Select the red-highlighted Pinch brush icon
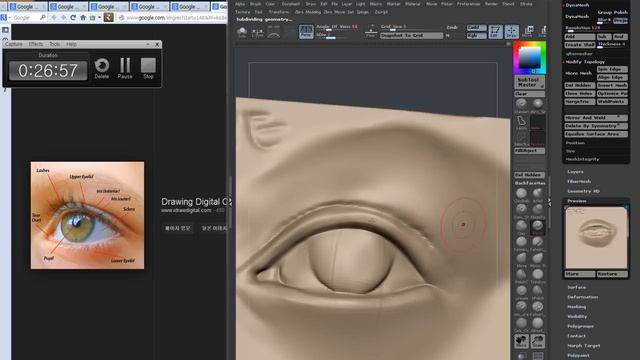The height and width of the screenshot is (360, 640). point(538,226)
